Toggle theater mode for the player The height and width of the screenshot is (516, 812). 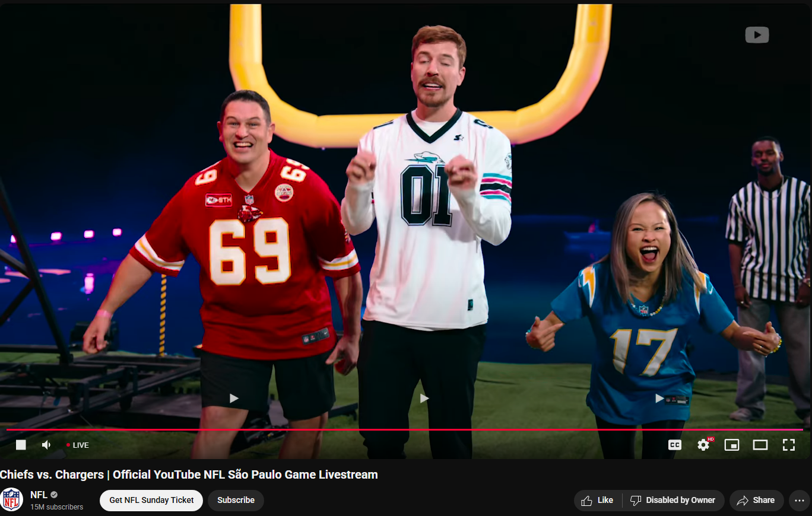[760, 445]
